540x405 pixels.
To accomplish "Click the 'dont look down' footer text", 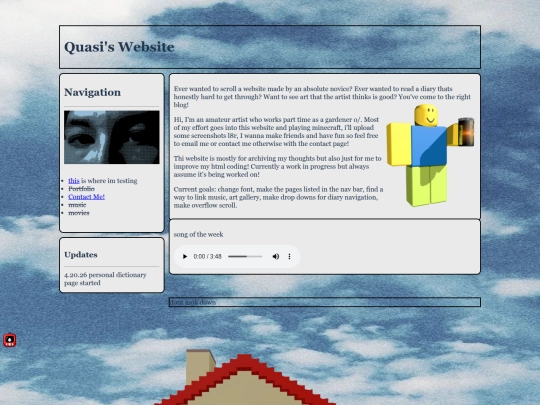I will [193, 302].
